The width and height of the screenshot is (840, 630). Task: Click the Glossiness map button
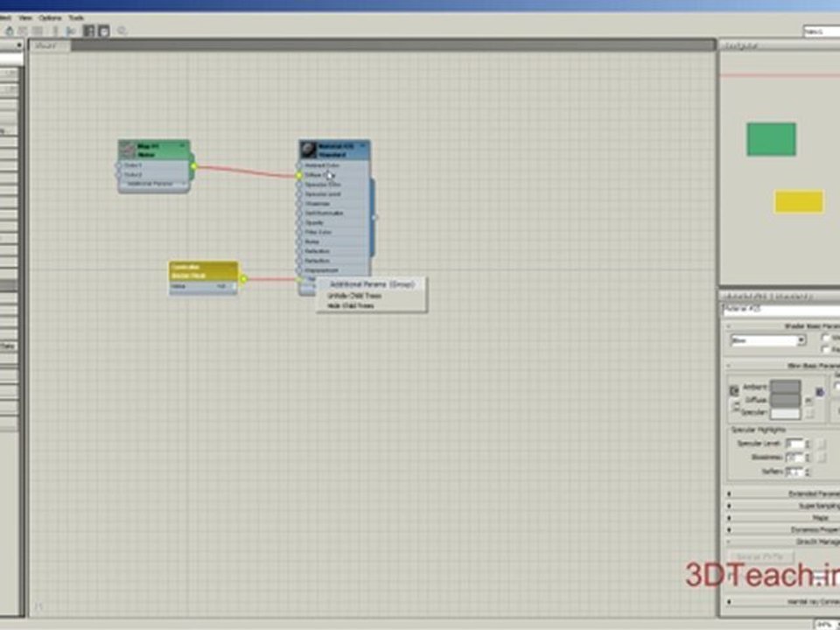[x=822, y=457]
